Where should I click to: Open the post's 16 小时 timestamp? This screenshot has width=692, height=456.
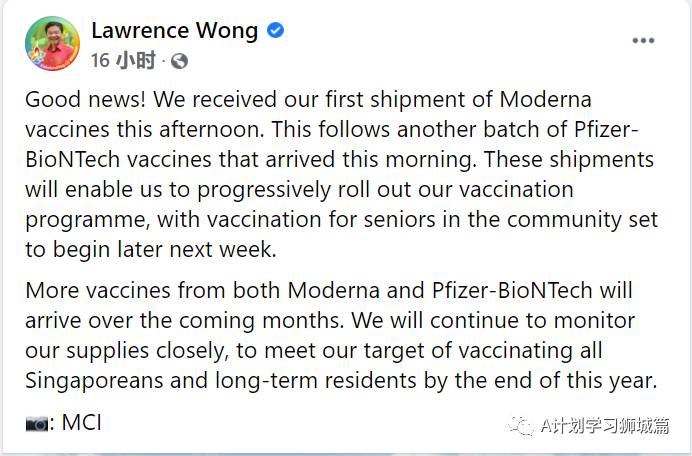pyautogui.click(x=123, y=61)
